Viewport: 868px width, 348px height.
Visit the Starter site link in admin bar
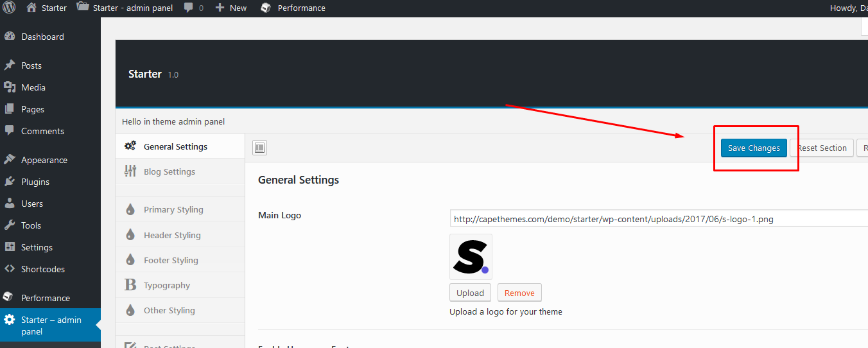click(x=47, y=8)
